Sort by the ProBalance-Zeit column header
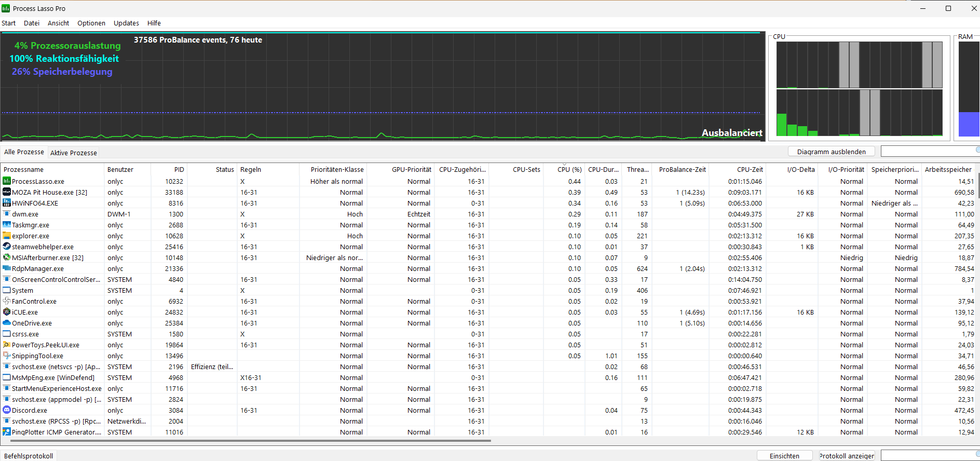Viewport: 980px width, 461px height. 680,169
